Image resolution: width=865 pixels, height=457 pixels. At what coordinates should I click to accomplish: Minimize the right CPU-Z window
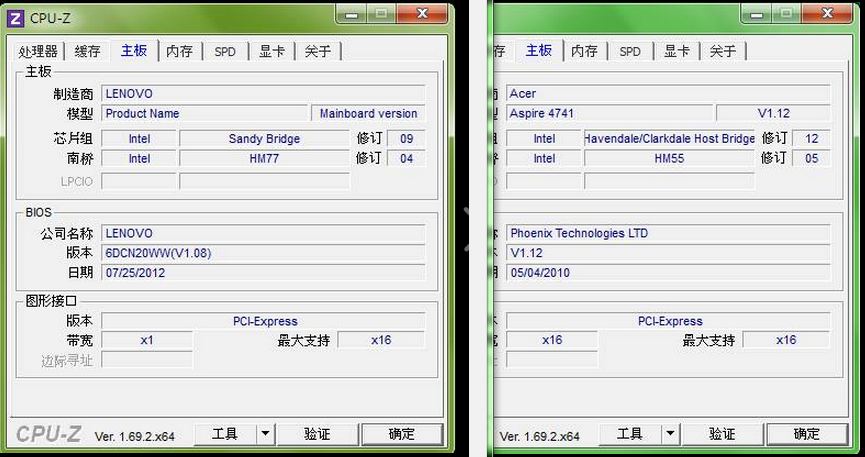point(757,14)
